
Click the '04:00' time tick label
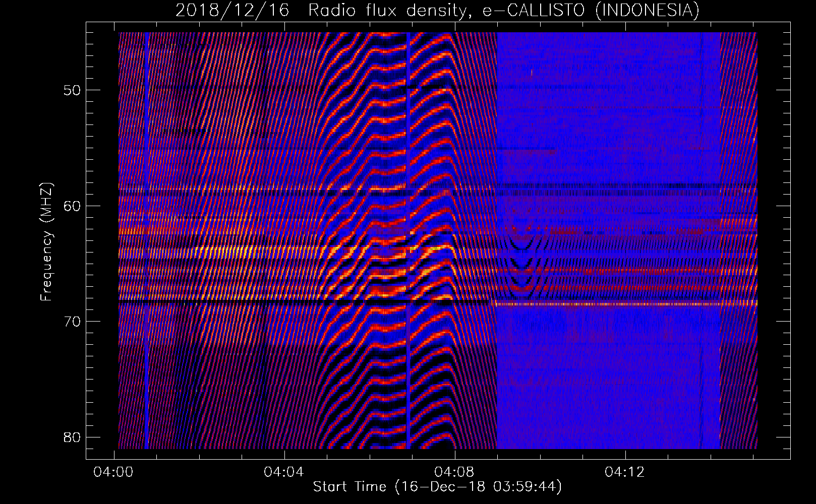[114, 472]
